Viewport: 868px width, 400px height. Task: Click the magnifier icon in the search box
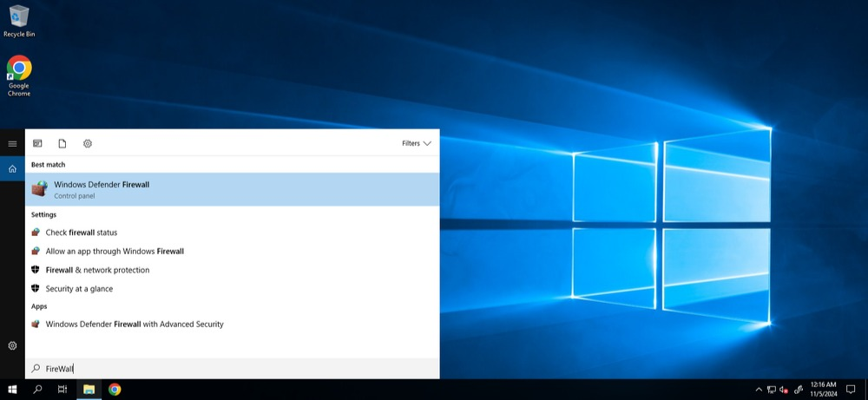click(36, 369)
